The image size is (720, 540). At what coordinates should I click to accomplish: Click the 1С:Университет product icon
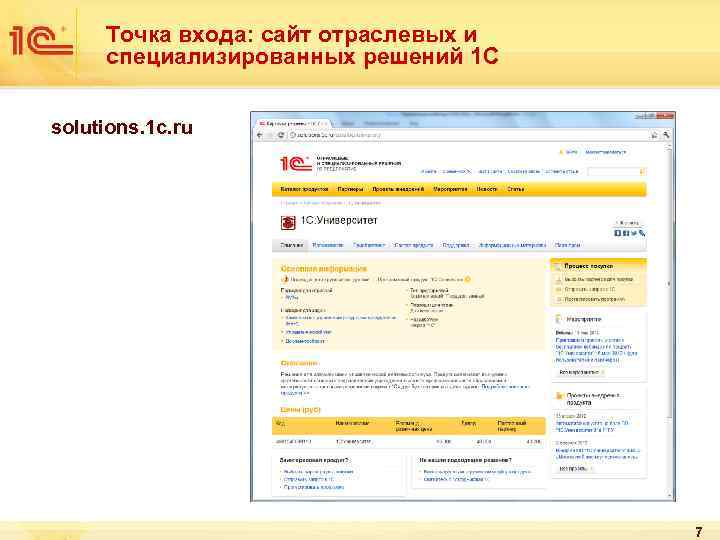click(288, 223)
